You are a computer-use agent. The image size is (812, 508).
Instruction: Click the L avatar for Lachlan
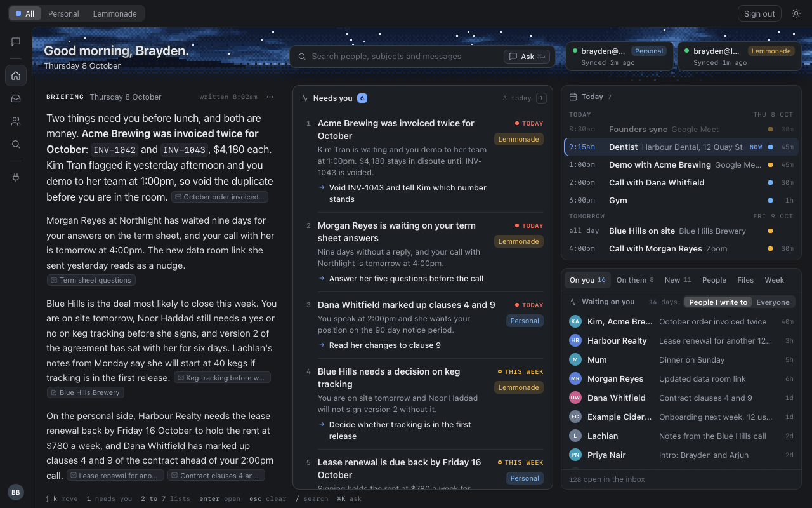tap(575, 436)
